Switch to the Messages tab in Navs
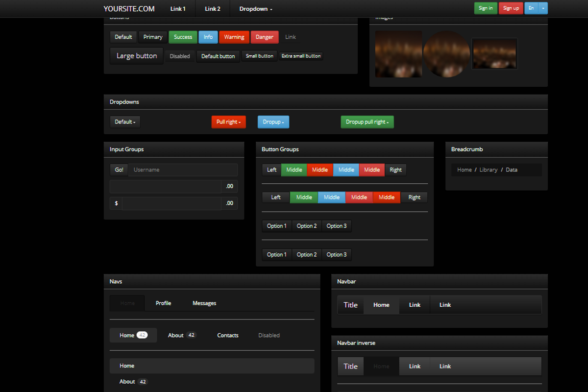 [204, 303]
